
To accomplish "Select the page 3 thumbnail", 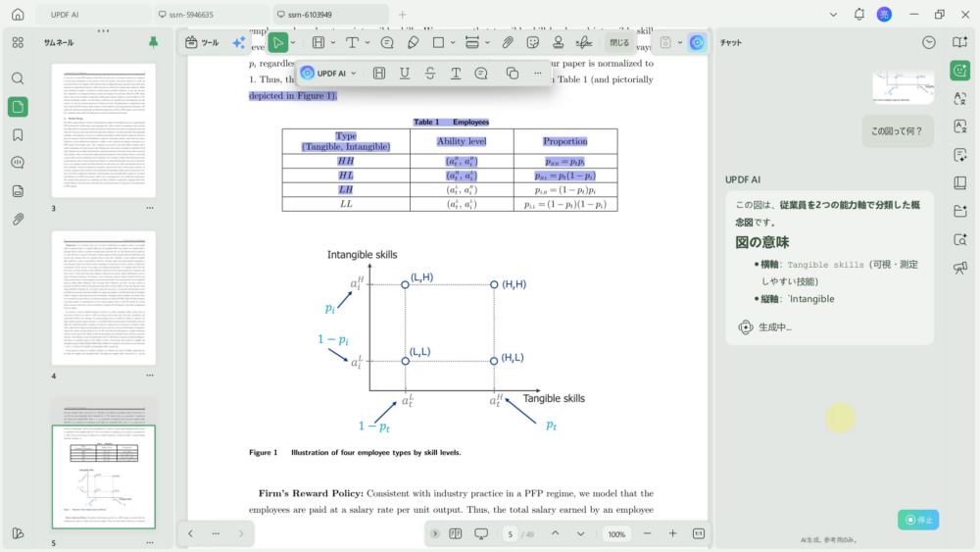I will point(104,130).
